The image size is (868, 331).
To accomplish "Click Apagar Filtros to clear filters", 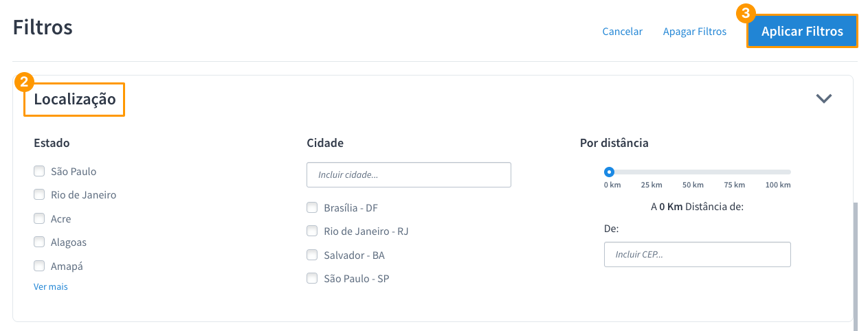I will (694, 32).
